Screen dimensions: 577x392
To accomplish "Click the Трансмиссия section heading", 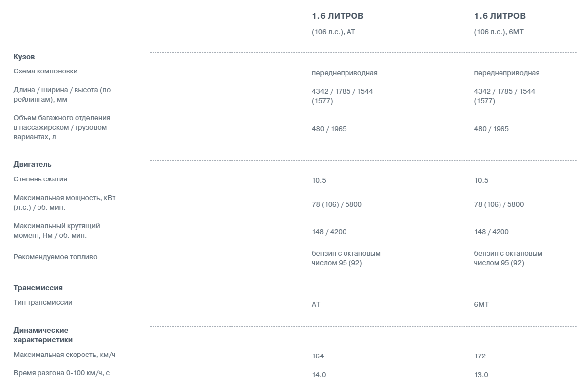I will point(38,288).
